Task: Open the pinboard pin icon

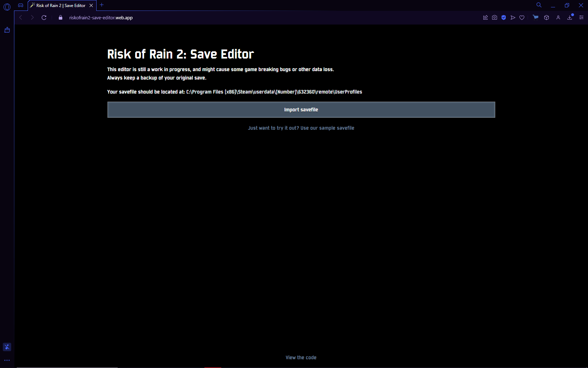Action: pyautogui.click(x=485, y=18)
